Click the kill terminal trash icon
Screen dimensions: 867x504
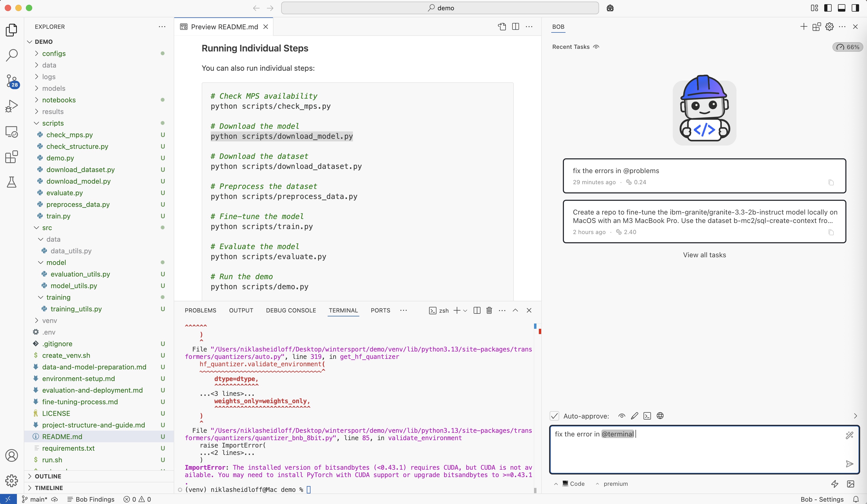489,310
